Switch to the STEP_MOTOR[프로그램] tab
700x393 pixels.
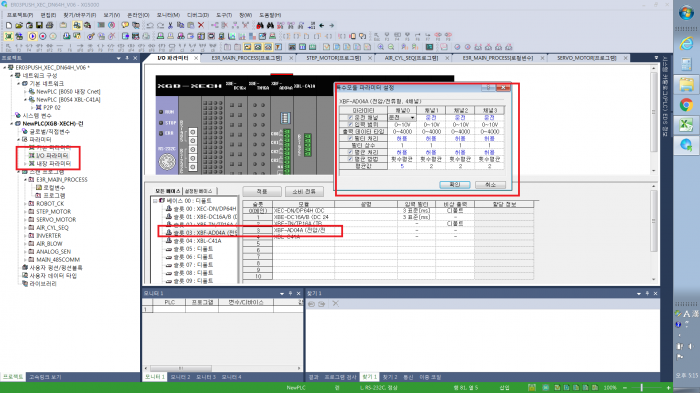(333, 58)
